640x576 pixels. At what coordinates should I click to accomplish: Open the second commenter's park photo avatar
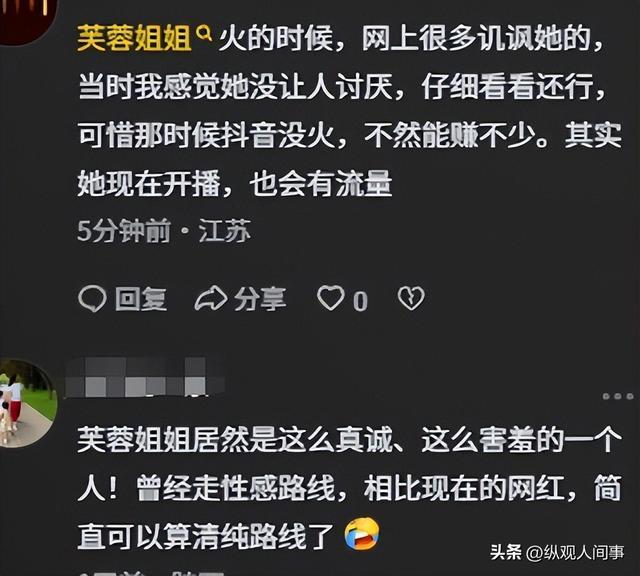click(x=28, y=403)
